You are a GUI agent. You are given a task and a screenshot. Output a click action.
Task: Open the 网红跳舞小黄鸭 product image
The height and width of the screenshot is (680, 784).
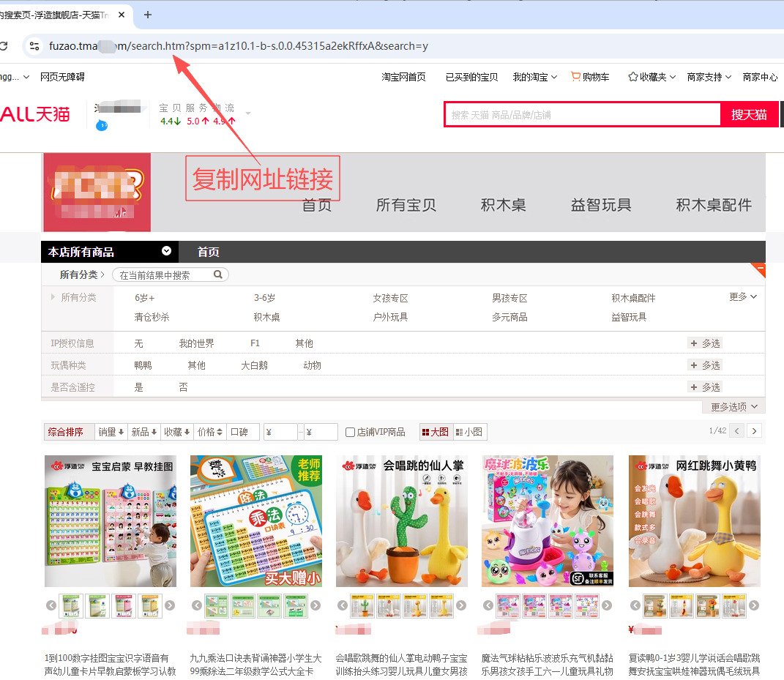click(x=694, y=521)
